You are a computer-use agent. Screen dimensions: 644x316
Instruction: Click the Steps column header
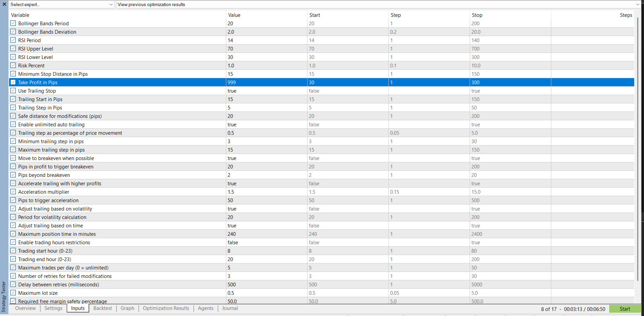point(592,15)
